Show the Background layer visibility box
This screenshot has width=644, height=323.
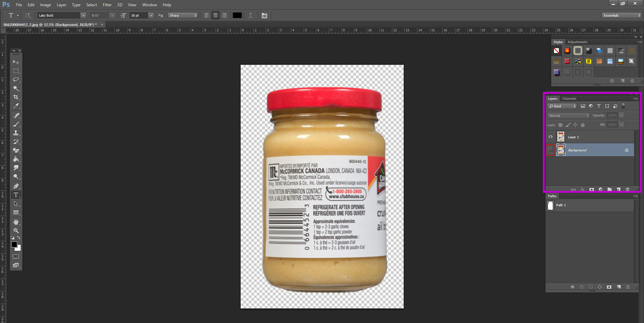551,150
